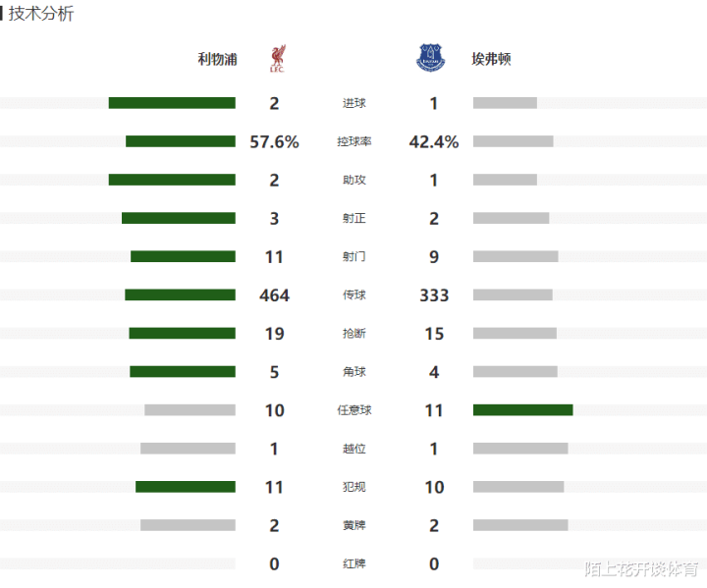Select the 传球 stat label
Viewport: 707px width, 588px height.
(353, 295)
